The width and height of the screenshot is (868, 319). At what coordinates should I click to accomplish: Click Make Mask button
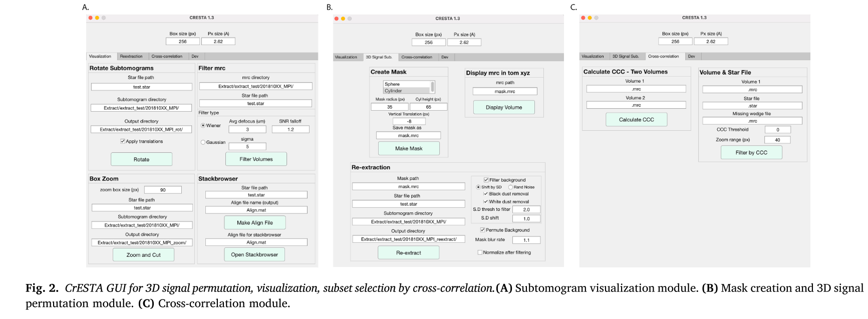pos(409,148)
